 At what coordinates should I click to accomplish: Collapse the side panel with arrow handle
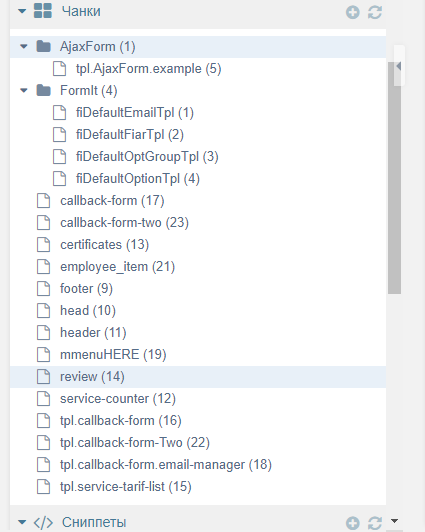[399, 66]
